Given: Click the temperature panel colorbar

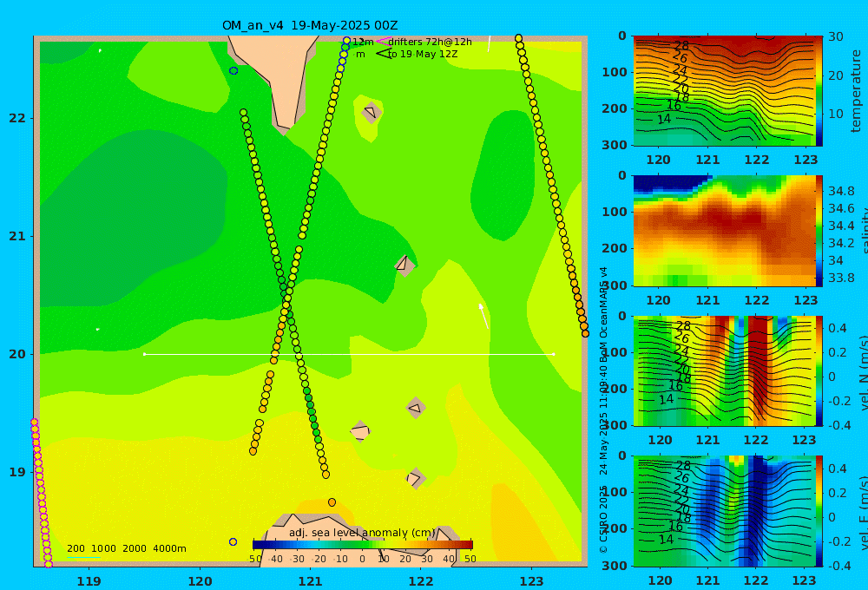Looking at the screenshot, I should [819, 91].
